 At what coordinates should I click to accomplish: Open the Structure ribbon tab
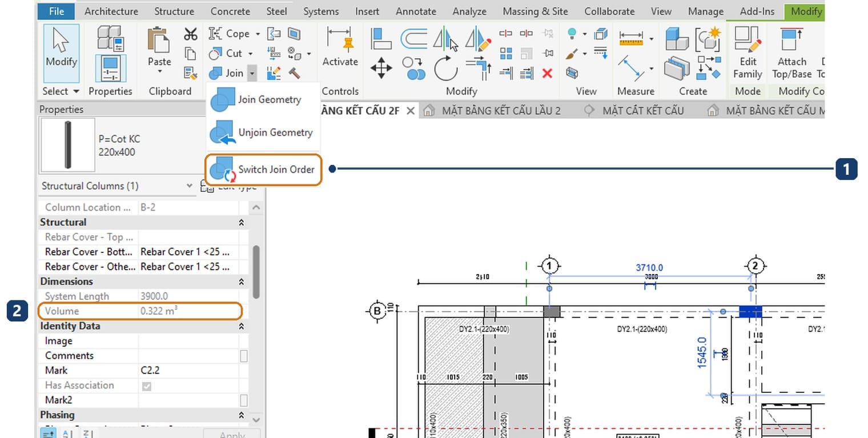coord(174,11)
